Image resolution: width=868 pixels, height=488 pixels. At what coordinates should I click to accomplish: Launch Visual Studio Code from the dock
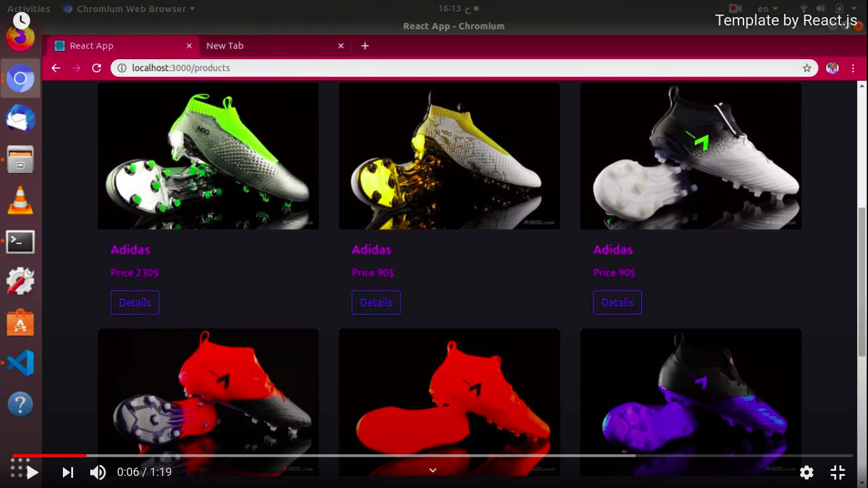pos(20,363)
